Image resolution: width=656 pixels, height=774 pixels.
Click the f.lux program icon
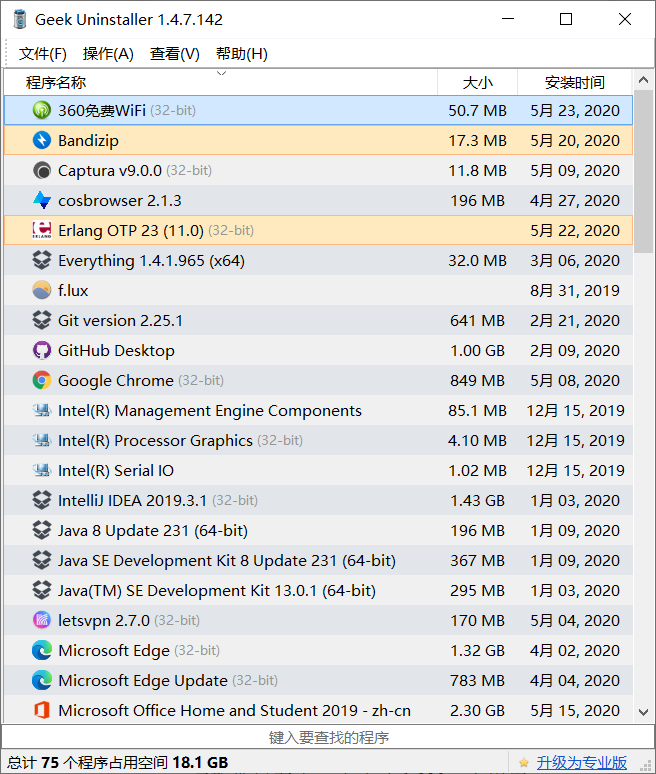click(x=42, y=290)
